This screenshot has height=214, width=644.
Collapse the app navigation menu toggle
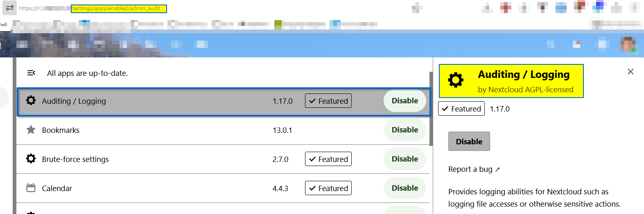pyautogui.click(x=31, y=73)
